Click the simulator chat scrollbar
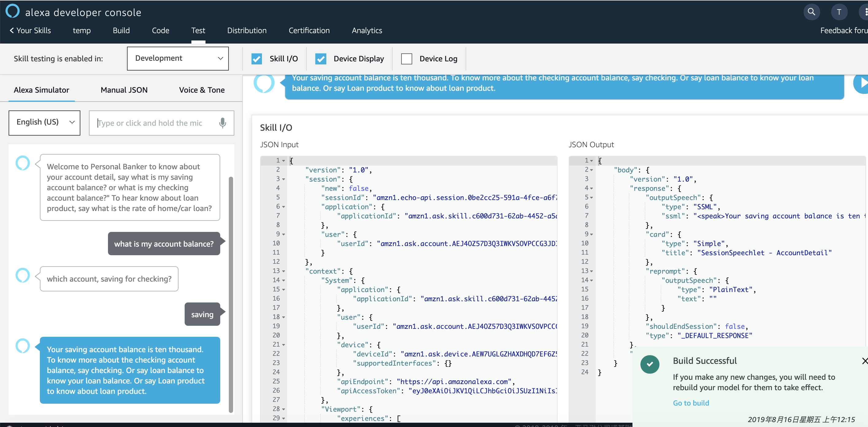 tap(231, 294)
